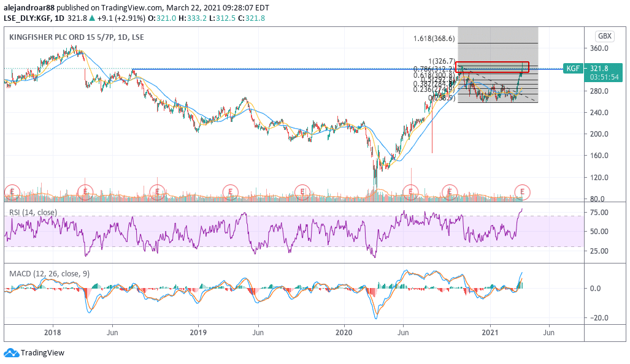The height and width of the screenshot is (364, 630).
Task: Click the −20.0 MACD axis label
Action: [599, 318]
